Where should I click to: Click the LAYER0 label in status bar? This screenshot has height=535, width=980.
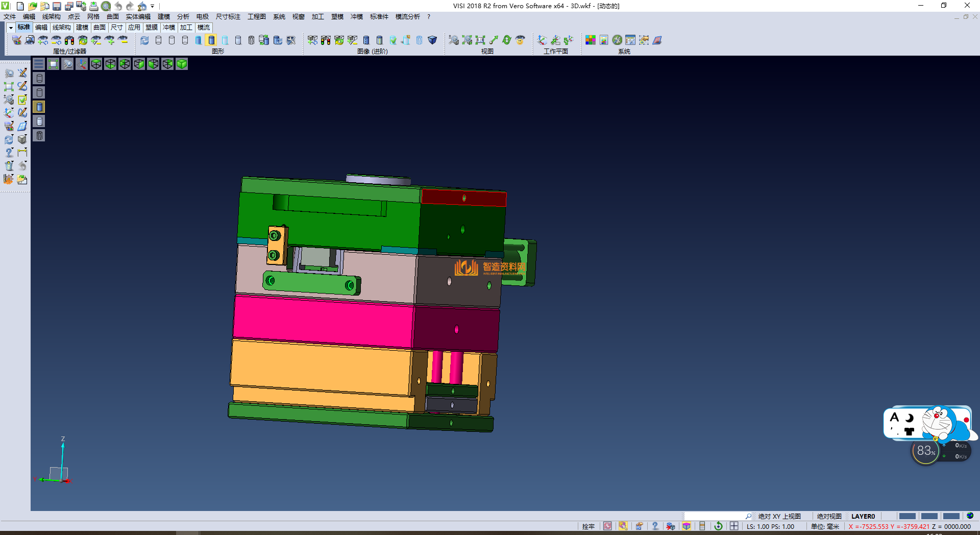(x=863, y=516)
